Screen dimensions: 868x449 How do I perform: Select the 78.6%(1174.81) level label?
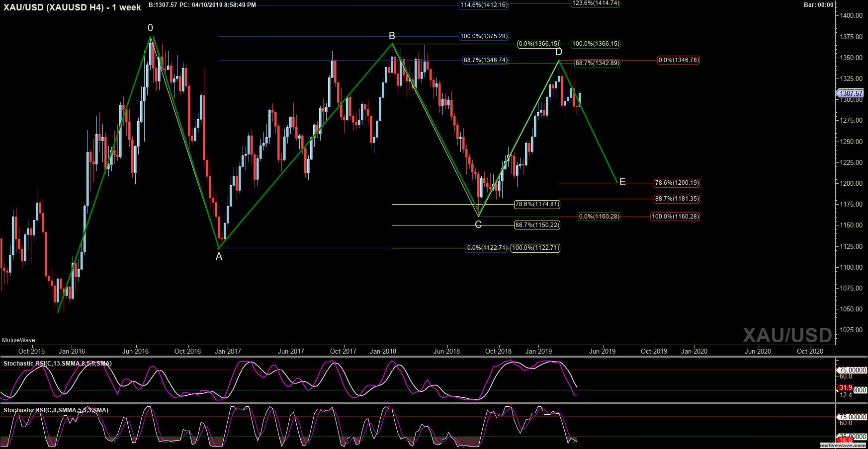coord(537,204)
